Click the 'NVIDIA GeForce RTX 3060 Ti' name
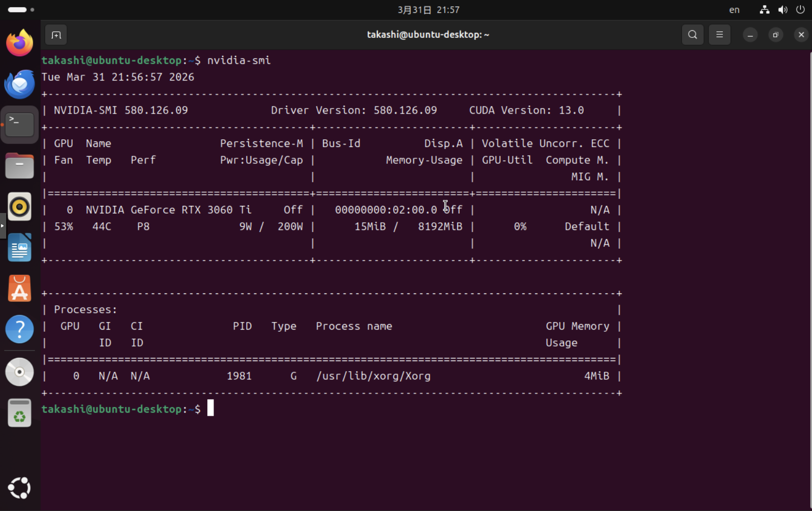The height and width of the screenshot is (511, 812). 168,210
